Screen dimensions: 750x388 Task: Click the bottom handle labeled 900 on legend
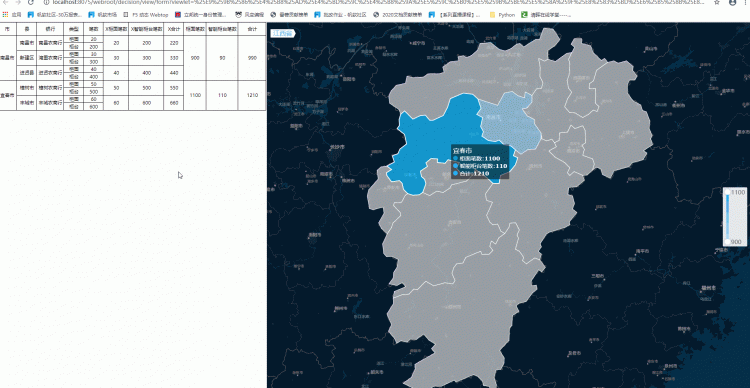click(728, 242)
